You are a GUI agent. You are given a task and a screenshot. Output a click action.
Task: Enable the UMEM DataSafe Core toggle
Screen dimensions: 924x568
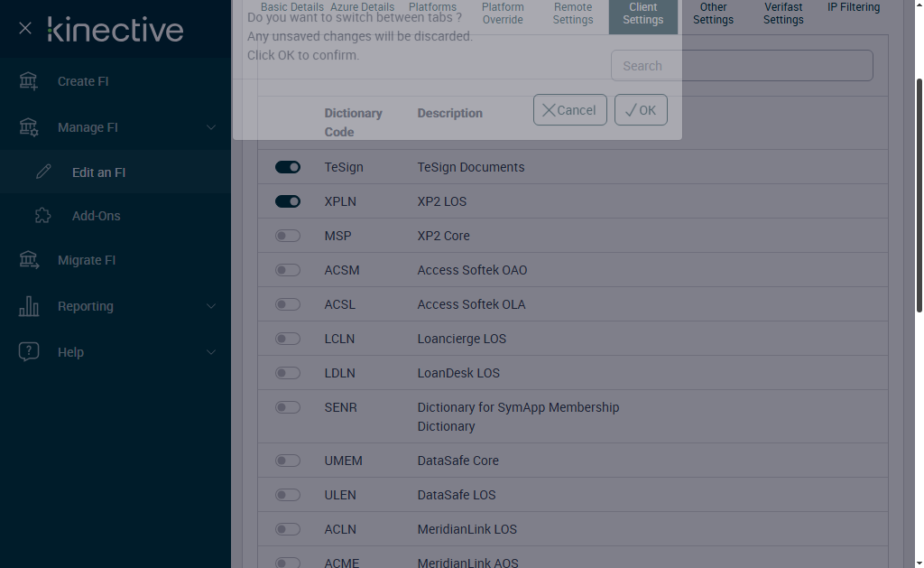pyautogui.click(x=288, y=460)
